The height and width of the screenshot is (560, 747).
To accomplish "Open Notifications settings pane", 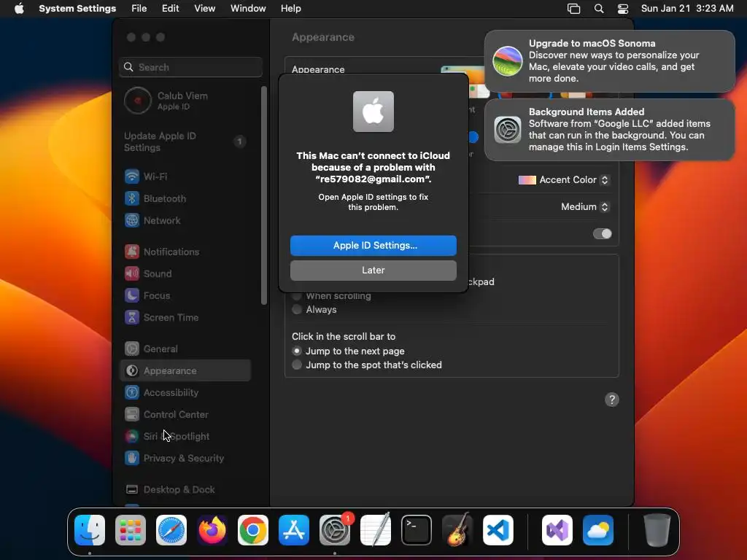I will [x=185, y=252].
